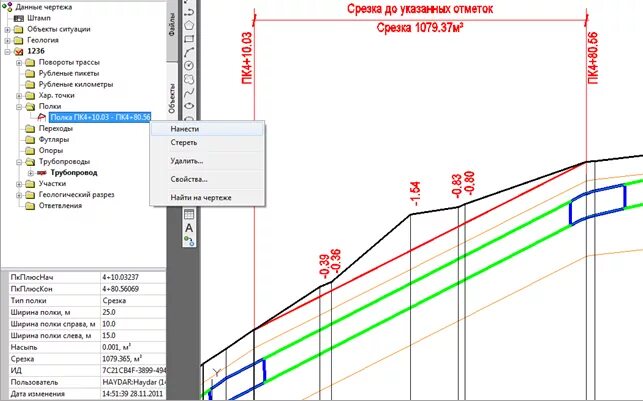Select the circle drawing tool
643x401 pixels.
click(189, 66)
